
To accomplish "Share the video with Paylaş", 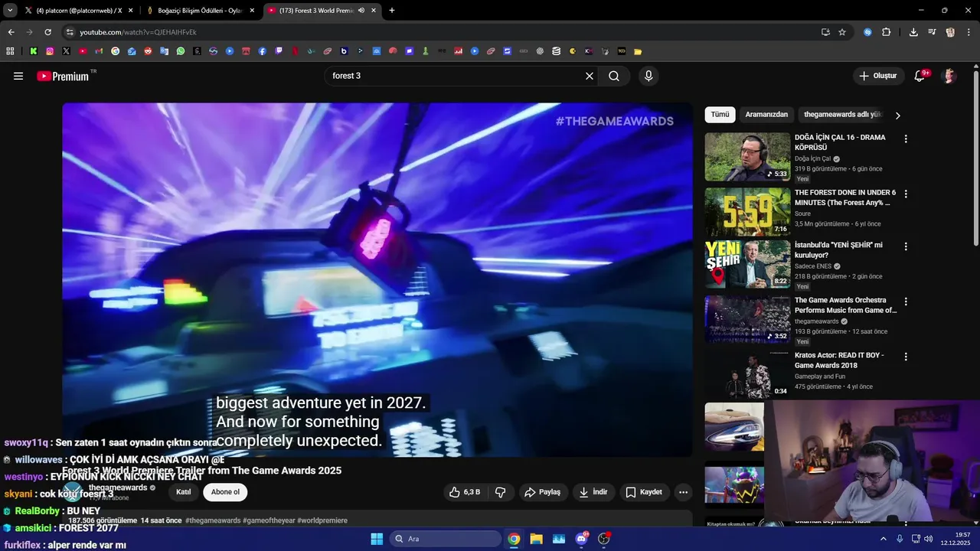I will (542, 492).
